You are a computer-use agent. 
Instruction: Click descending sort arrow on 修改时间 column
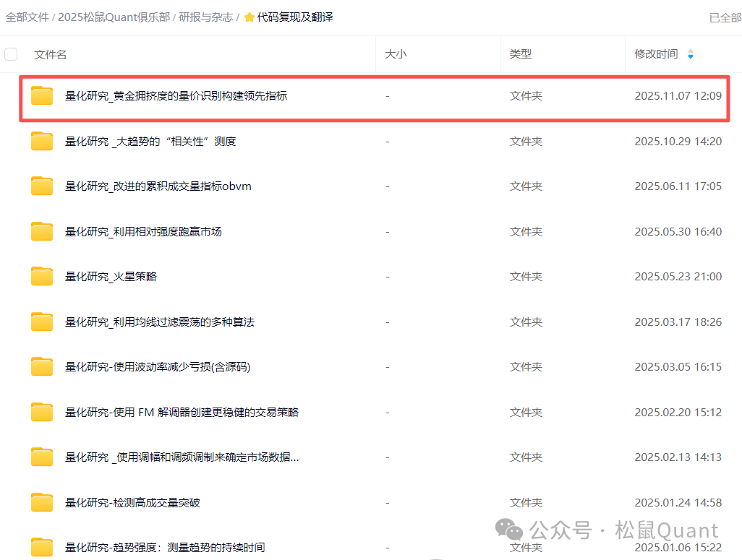point(692,57)
